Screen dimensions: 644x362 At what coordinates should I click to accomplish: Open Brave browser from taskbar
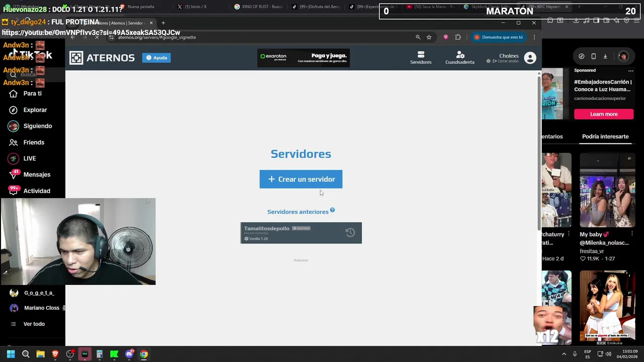pyautogui.click(x=55, y=354)
